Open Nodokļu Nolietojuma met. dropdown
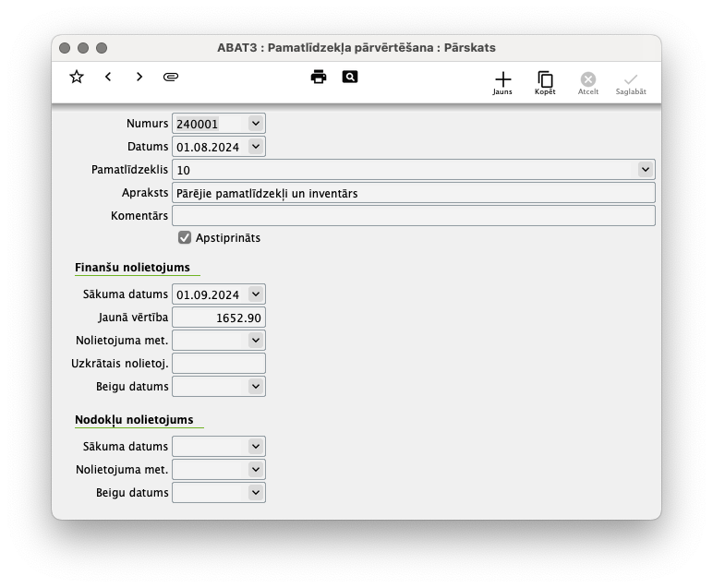Screen dimensions: 713x588 256,470
